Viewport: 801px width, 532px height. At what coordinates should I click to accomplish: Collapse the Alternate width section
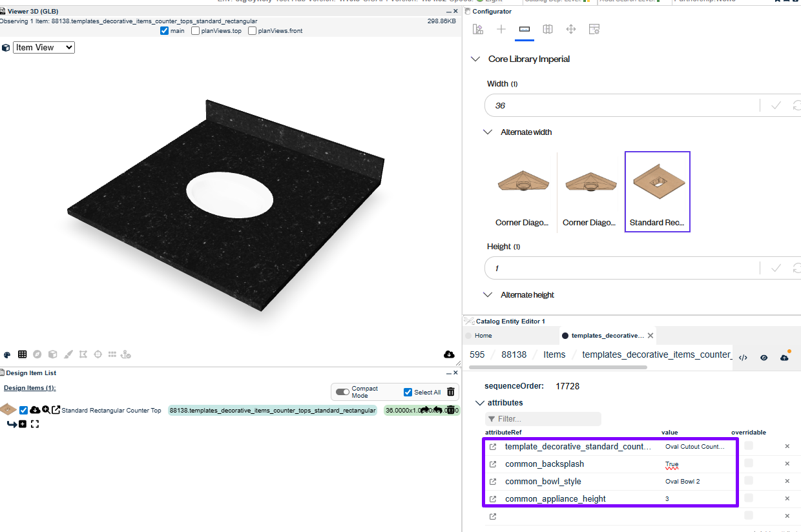coord(488,132)
